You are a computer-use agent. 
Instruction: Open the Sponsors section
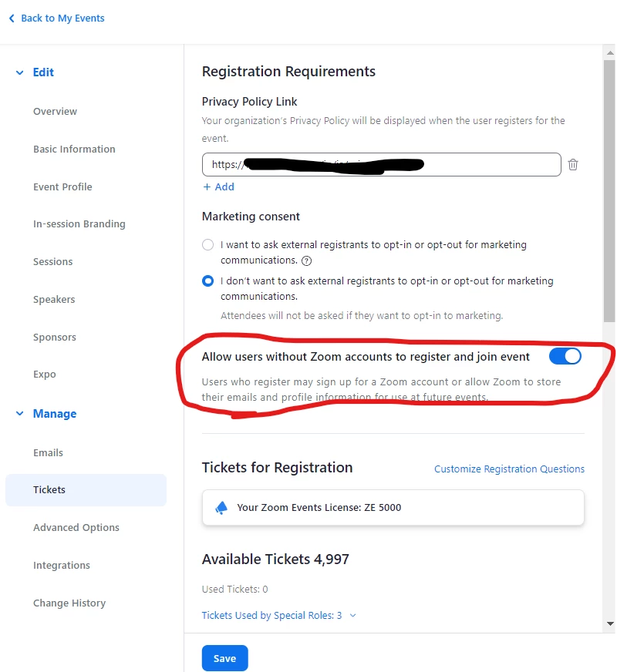pyautogui.click(x=55, y=338)
